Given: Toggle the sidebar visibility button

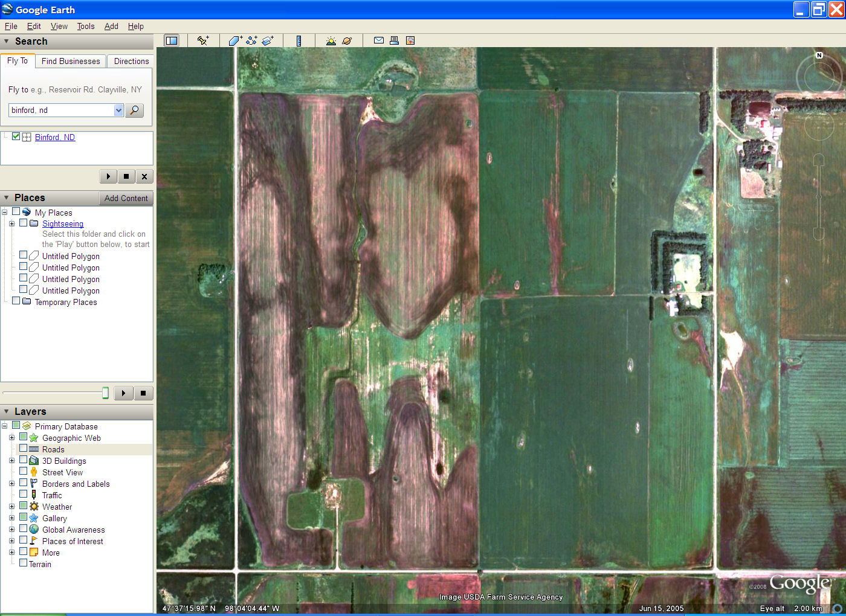Looking at the screenshot, I should click(x=172, y=40).
